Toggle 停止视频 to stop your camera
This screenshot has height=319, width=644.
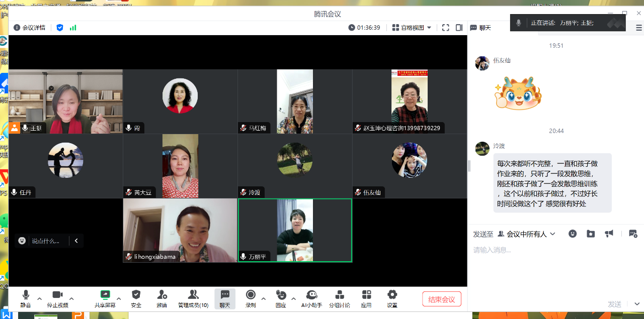tap(57, 298)
